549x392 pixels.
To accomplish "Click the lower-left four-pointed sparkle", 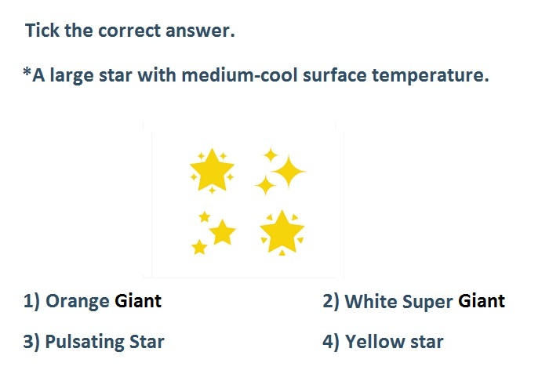I will click(x=265, y=185).
